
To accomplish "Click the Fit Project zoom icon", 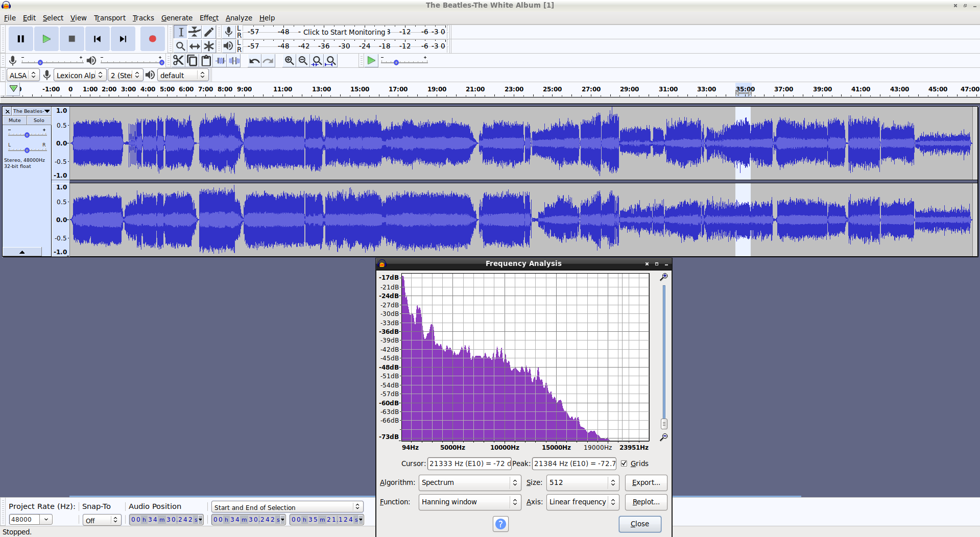I will [x=331, y=61].
